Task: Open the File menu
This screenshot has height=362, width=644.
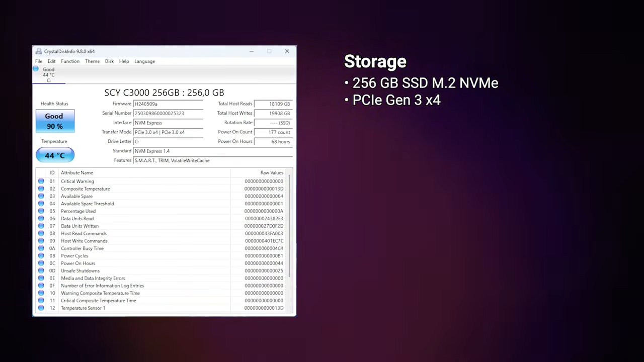Action: 39,61
